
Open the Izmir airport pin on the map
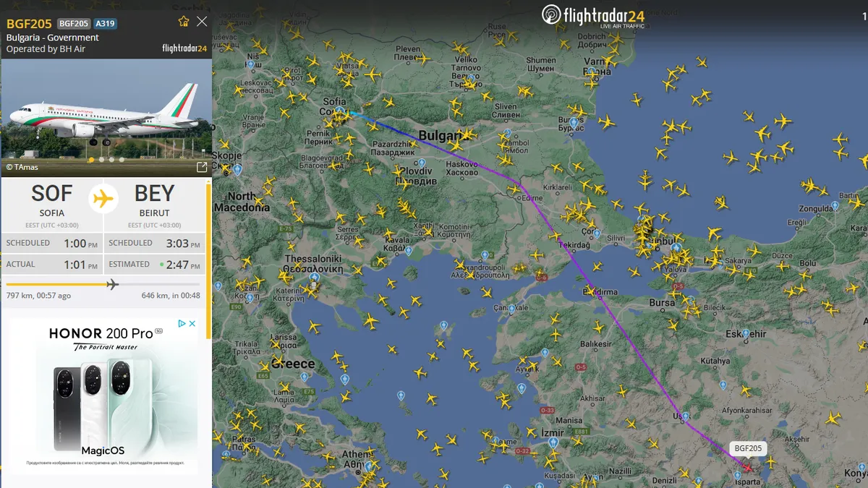click(x=553, y=442)
